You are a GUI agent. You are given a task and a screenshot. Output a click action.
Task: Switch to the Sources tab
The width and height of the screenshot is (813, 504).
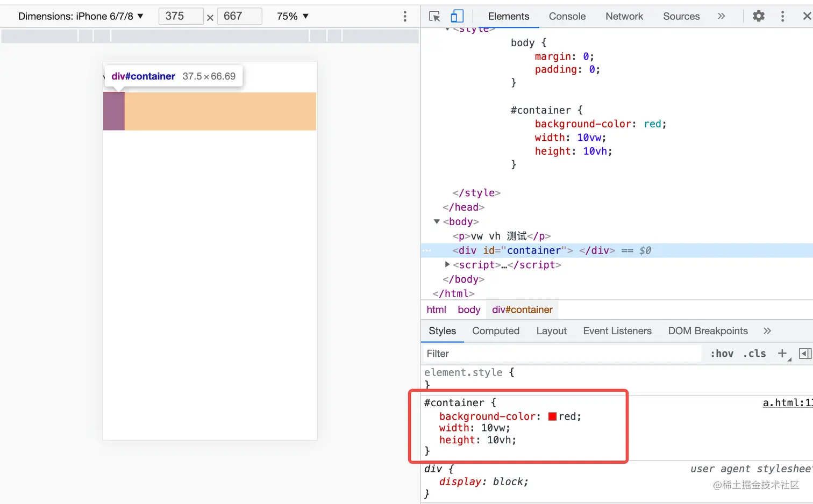click(681, 16)
